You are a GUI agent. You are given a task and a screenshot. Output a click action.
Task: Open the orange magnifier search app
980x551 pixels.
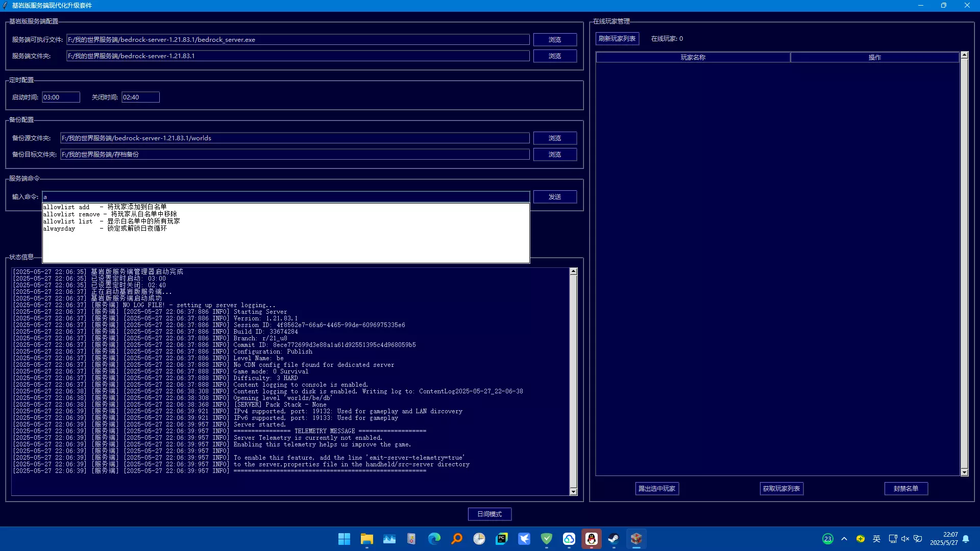456,539
